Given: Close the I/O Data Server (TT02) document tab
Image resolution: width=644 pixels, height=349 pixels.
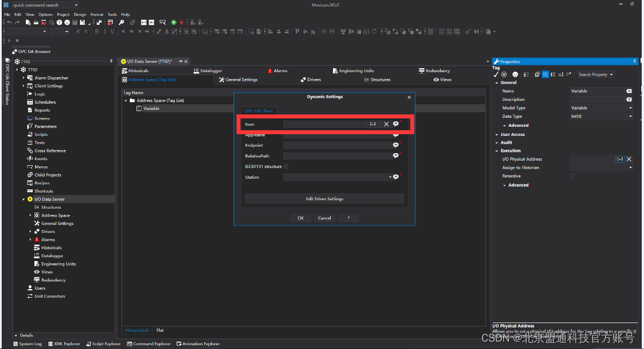Looking at the screenshot, I should pyautogui.click(x=186, y=61).
